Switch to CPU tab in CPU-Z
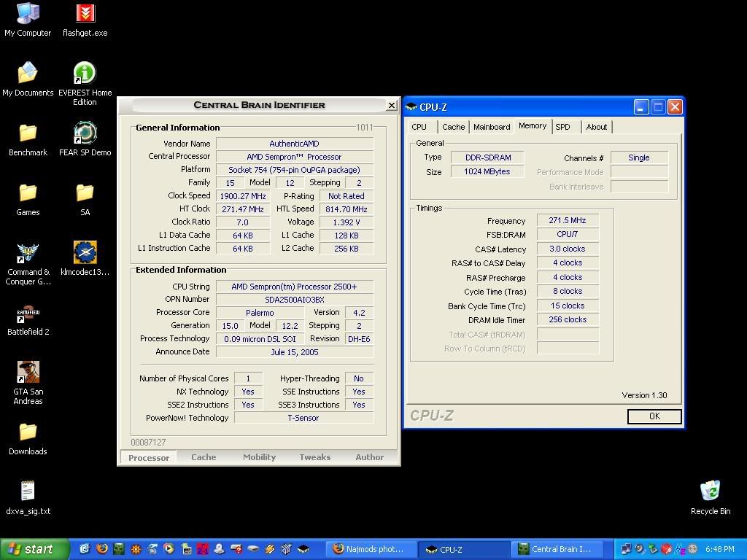 tap(419, 127)
